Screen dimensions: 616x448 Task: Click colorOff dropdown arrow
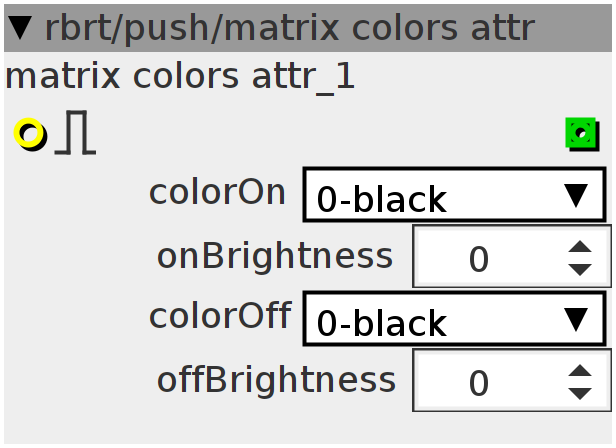click(x=576, y=319)
